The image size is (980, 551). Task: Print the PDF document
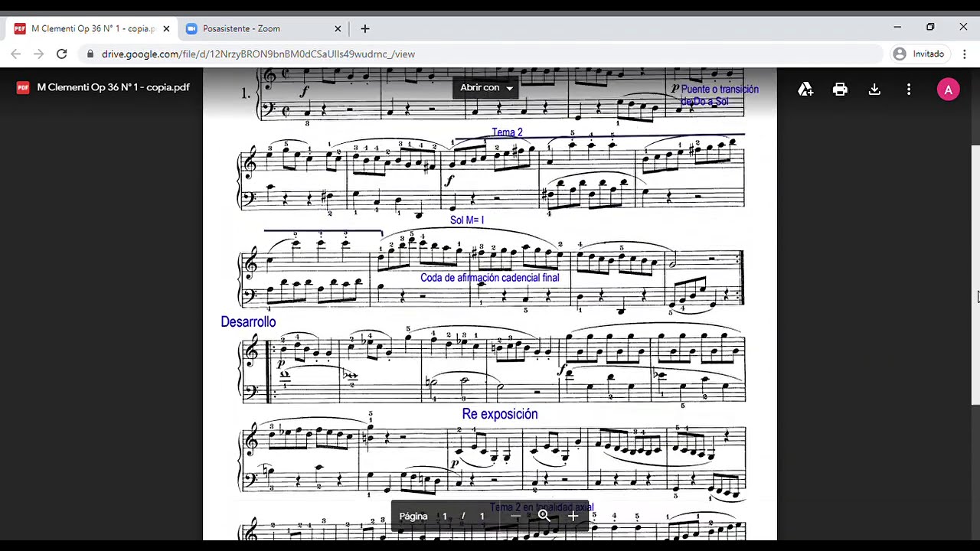[840, 90]
